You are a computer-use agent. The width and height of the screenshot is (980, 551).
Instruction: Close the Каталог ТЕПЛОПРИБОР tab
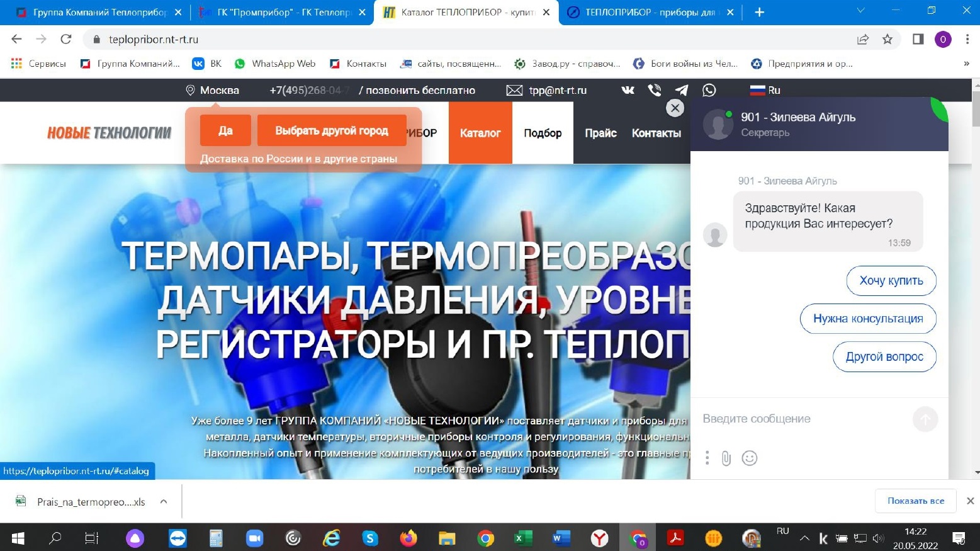[x=546, y=12]
